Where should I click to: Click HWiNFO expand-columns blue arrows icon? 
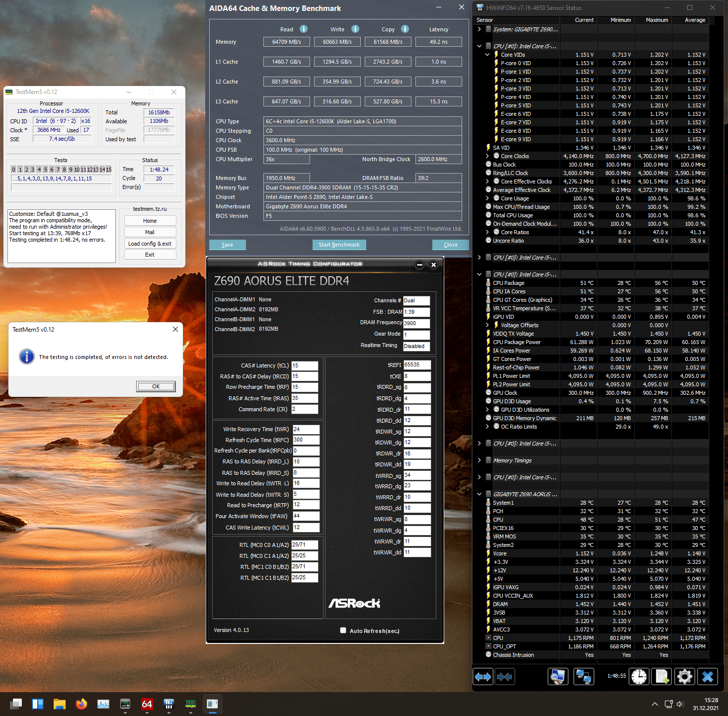[483, 677]
